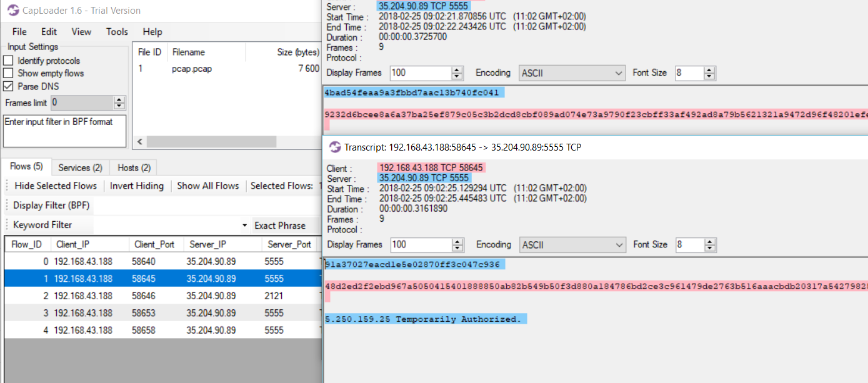Click the CapLoader logo in the title bar

(12, 11)
